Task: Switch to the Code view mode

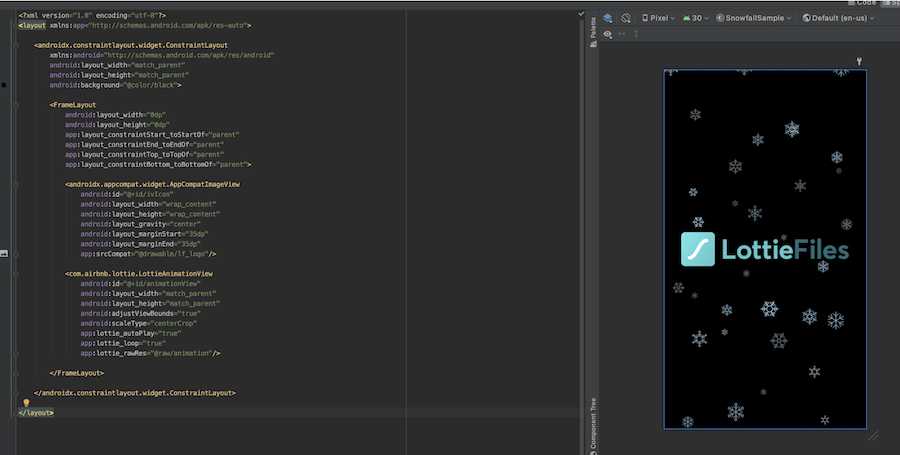Action: pyautogui.click(x=862, y=3)
